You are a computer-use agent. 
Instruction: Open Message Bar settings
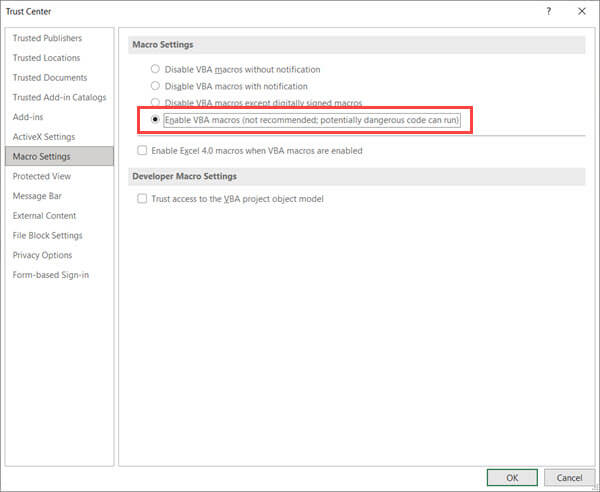[36, 196]
